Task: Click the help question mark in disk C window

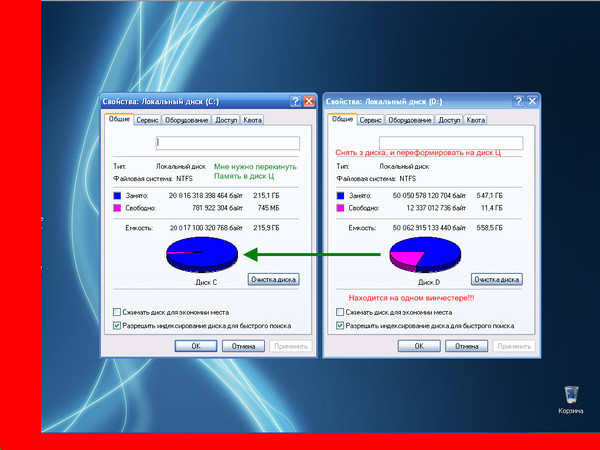Action: [x=295, y=101]
